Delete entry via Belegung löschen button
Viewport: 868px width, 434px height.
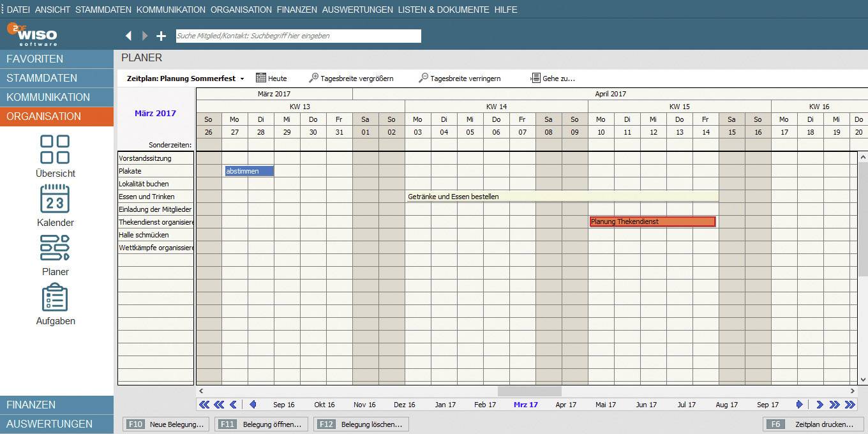point(361,424)
